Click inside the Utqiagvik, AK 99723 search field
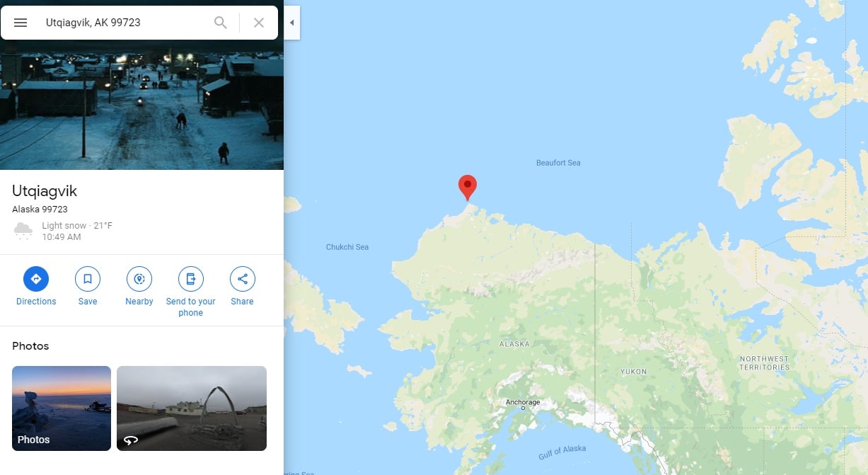The image size is (868, 475). coord(124,23)
